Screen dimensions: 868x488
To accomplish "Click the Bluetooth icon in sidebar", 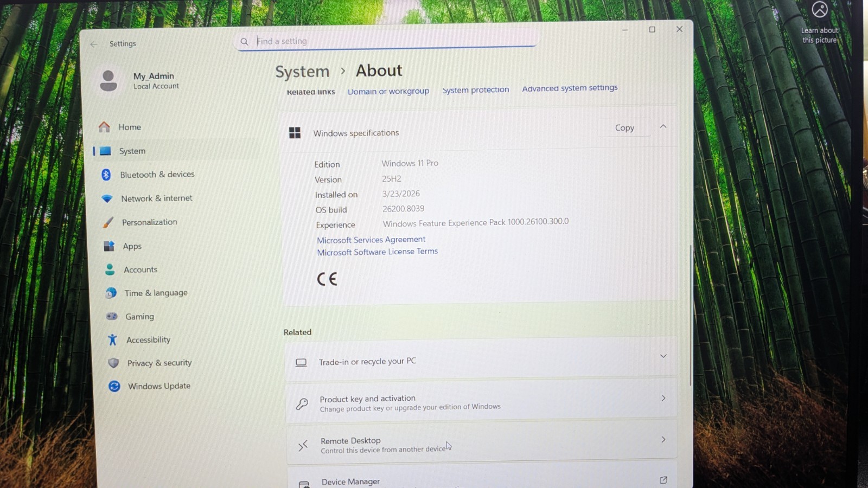I will click(106, 175).
